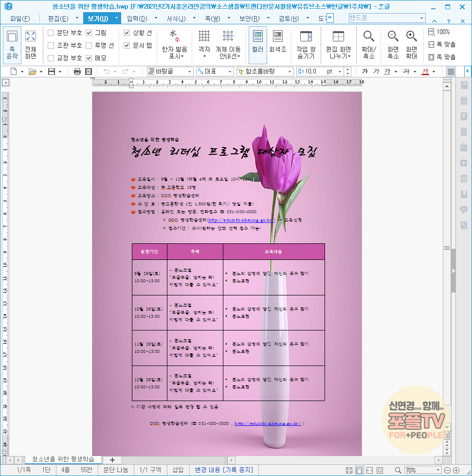Screen dimensions: 472x476
Task: Select the 쪽 윤곽 view icon
Action: tap(12, 45)
